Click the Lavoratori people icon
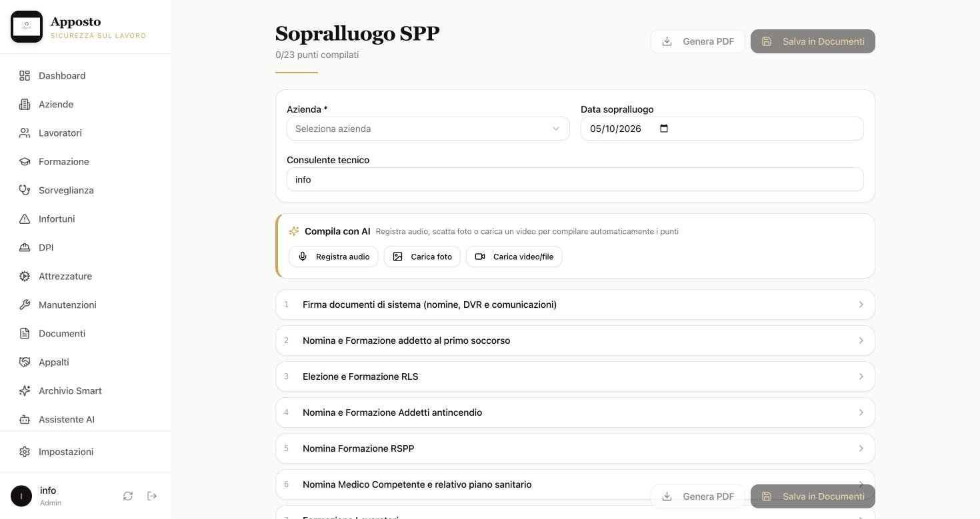 click(x=25, y=133)
